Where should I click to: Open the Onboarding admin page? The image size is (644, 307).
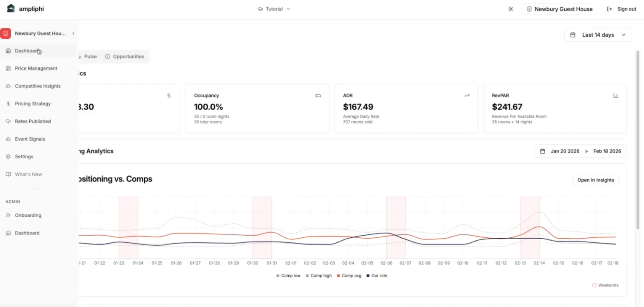[x=28, y=215]
